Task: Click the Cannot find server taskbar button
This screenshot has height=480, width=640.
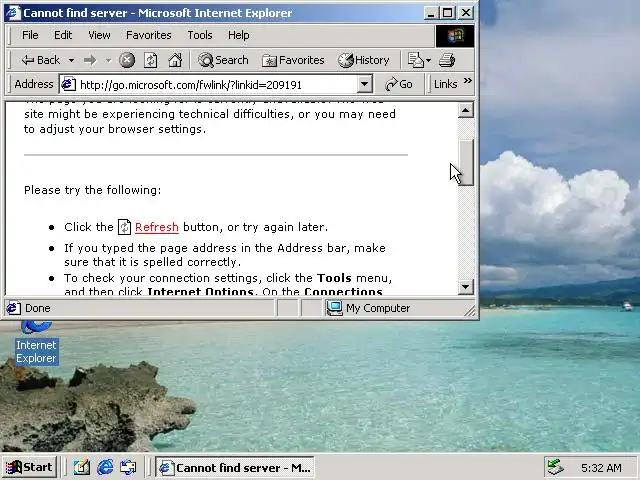Action: pos(235,467)
